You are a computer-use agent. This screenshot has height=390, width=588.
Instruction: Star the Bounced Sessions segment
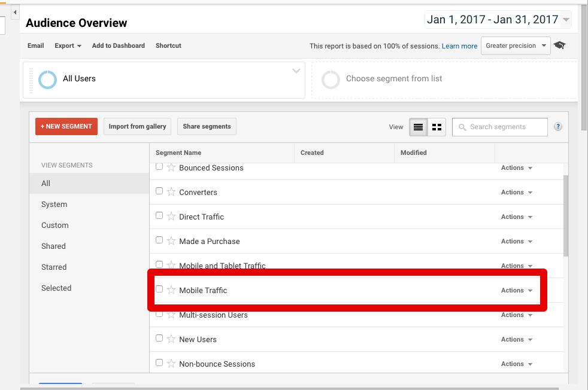click(x=171, y=167)
